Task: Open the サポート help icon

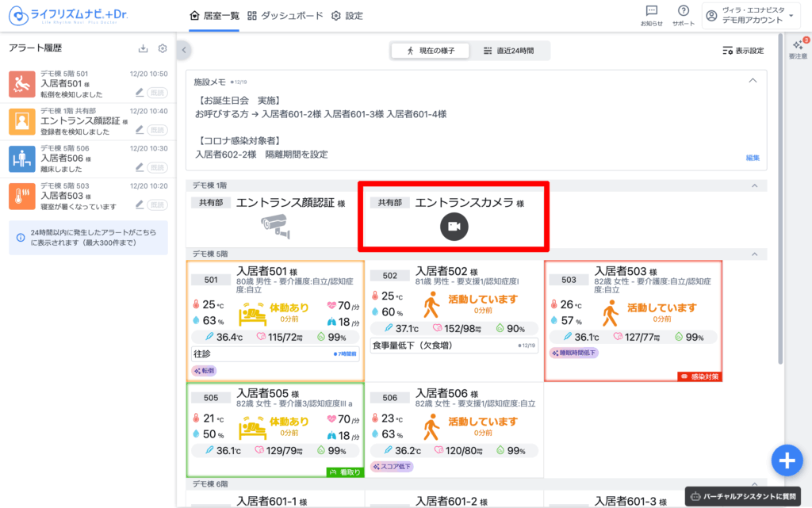Action: point(683,11)
